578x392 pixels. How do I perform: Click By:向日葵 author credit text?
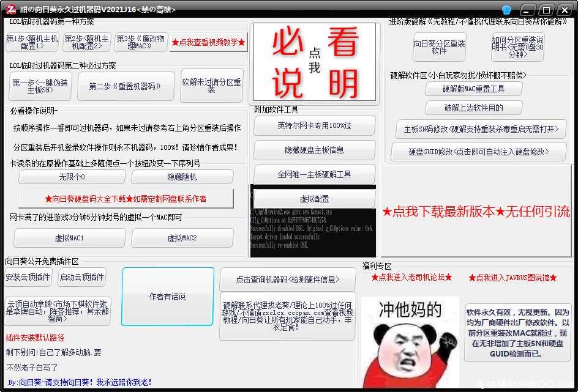point(80,382)
